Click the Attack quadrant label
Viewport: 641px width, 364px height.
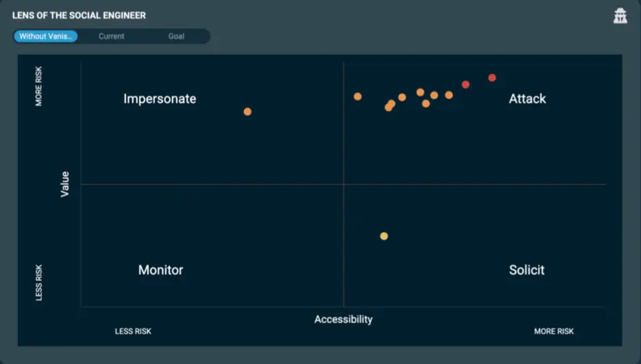tap(527, 99)
